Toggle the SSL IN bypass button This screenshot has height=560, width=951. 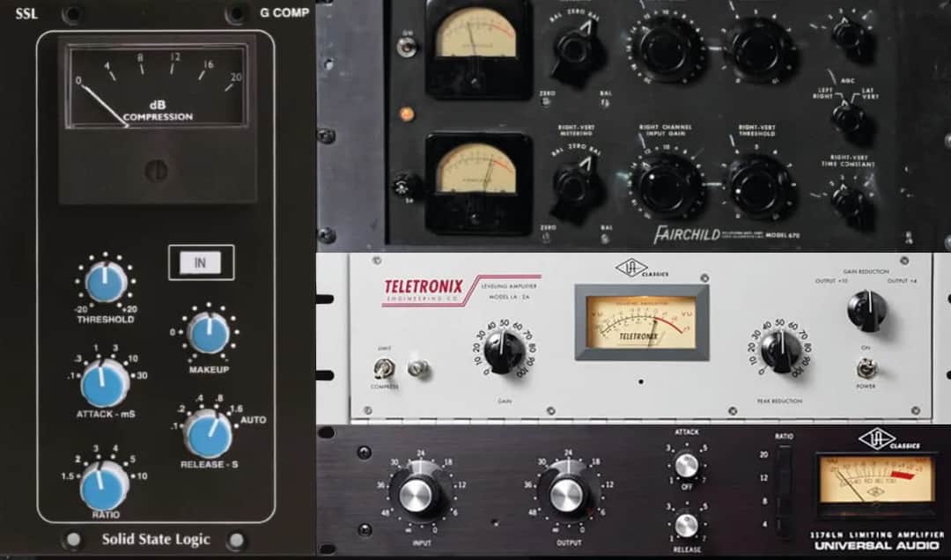[201, 262]
